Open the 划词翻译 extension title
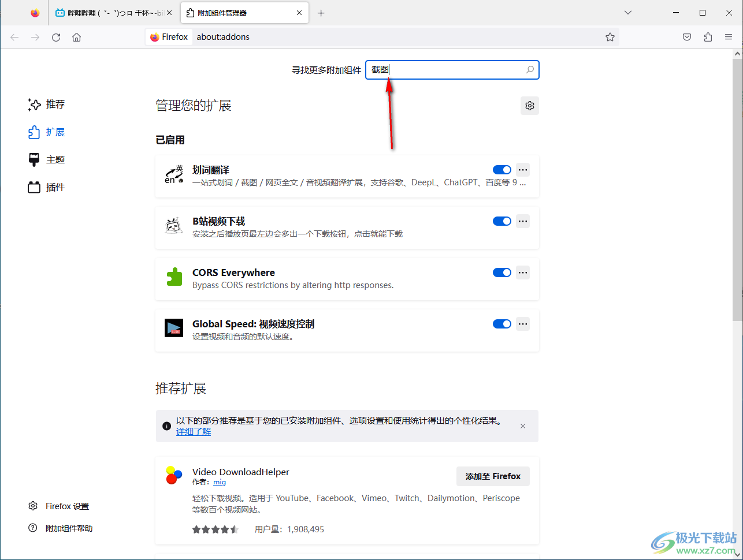Image resolution: width=743 pixels, height=560 pixels. (211, 170)
